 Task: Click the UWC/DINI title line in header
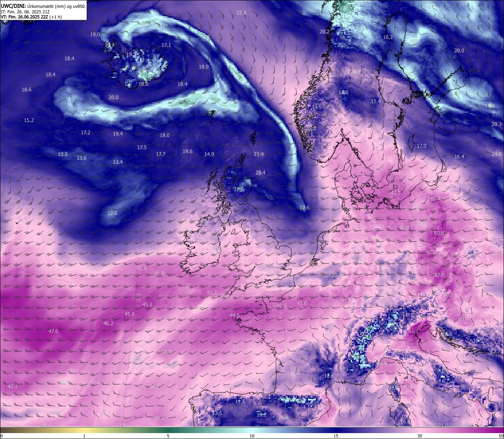[43, 6]
